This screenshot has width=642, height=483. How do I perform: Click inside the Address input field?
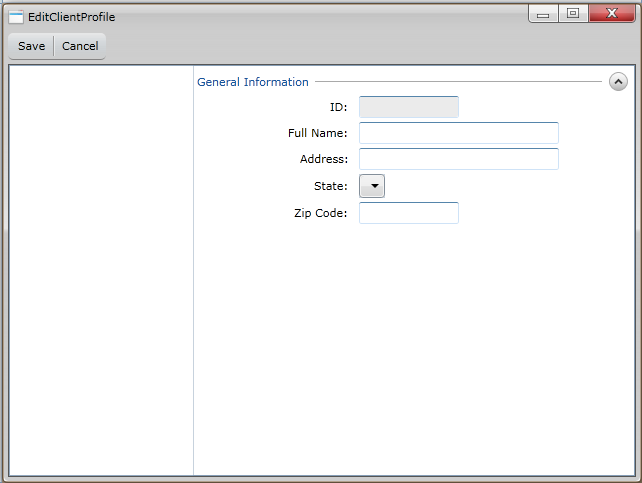click(459, 159)
